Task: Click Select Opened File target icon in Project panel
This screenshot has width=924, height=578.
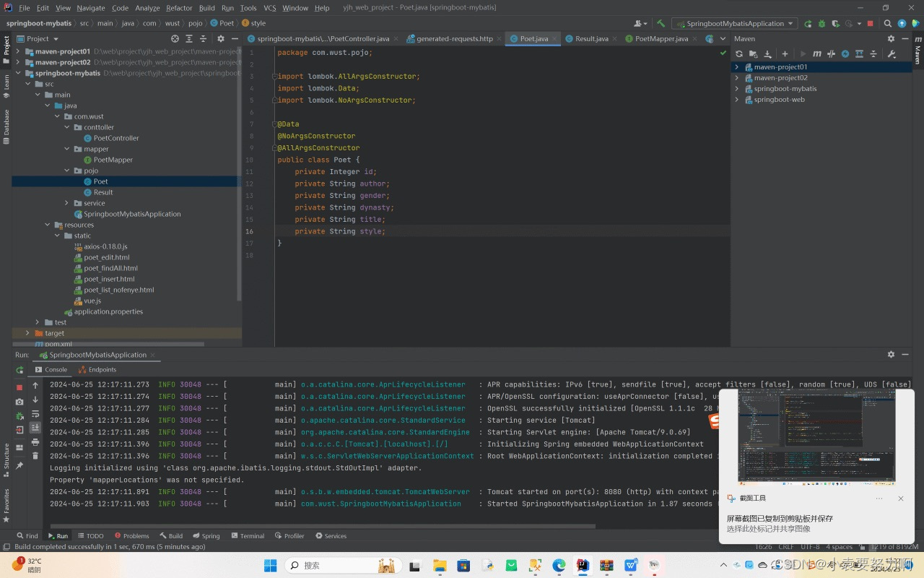Action: 175,38
